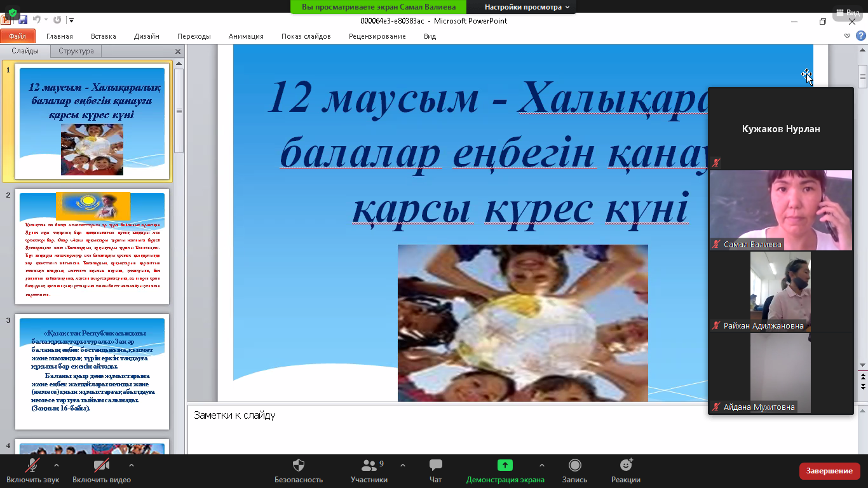Open the screen share options arrow

[x=541, y=465]
